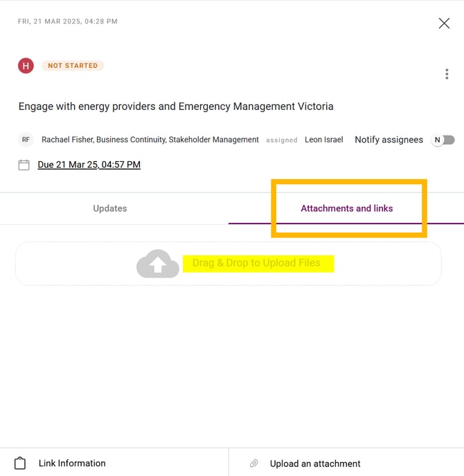Image resolution: width=464 pixels, height=476 pixels.
Task: Switch to the Updates tab
Action: point(110,208)
